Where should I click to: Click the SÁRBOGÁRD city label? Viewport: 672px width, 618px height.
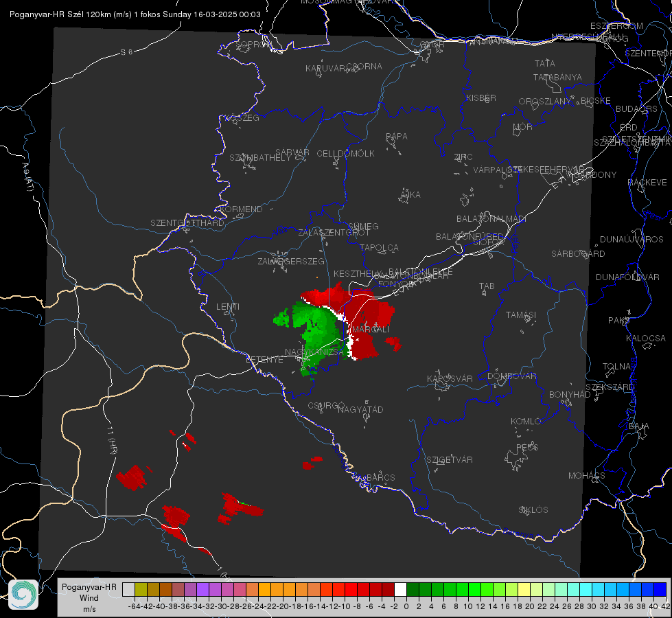tap(578, 253)
